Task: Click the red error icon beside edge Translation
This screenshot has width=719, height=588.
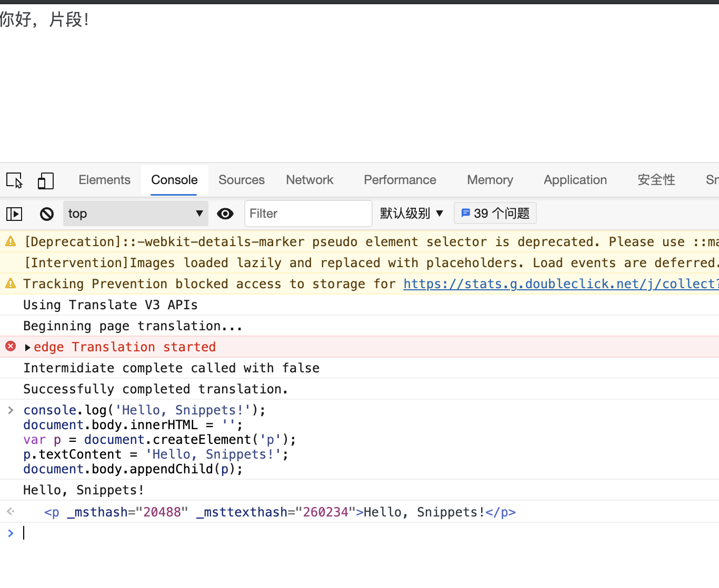Action: coord(11,346)
